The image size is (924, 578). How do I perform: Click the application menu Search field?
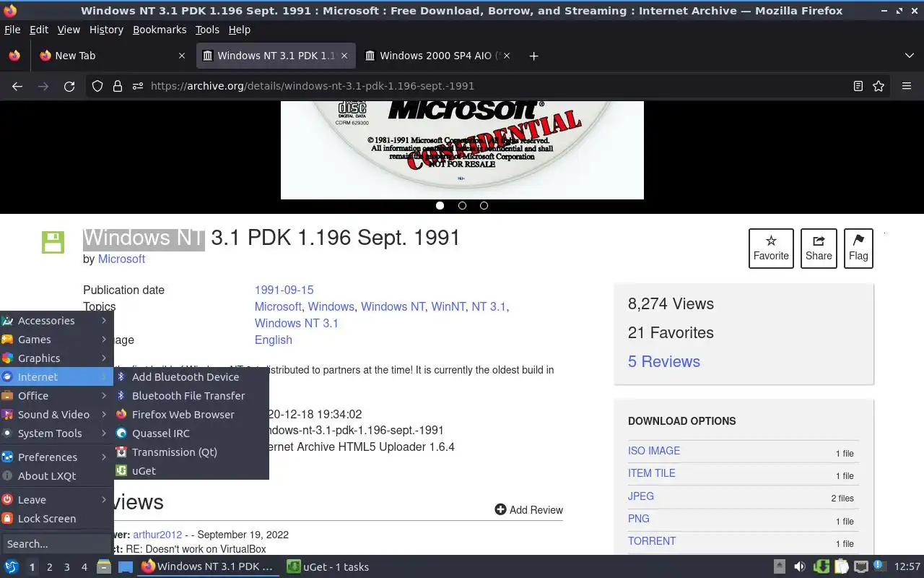coord(56,544)
